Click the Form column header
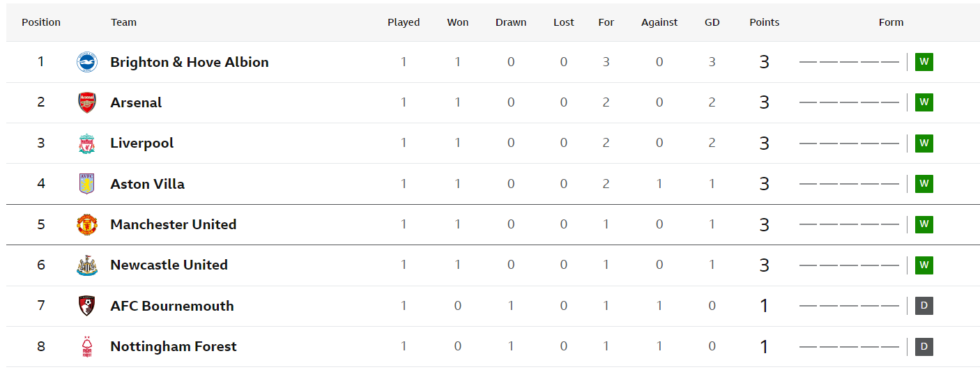The image size is (980, 372). point(891,22)
